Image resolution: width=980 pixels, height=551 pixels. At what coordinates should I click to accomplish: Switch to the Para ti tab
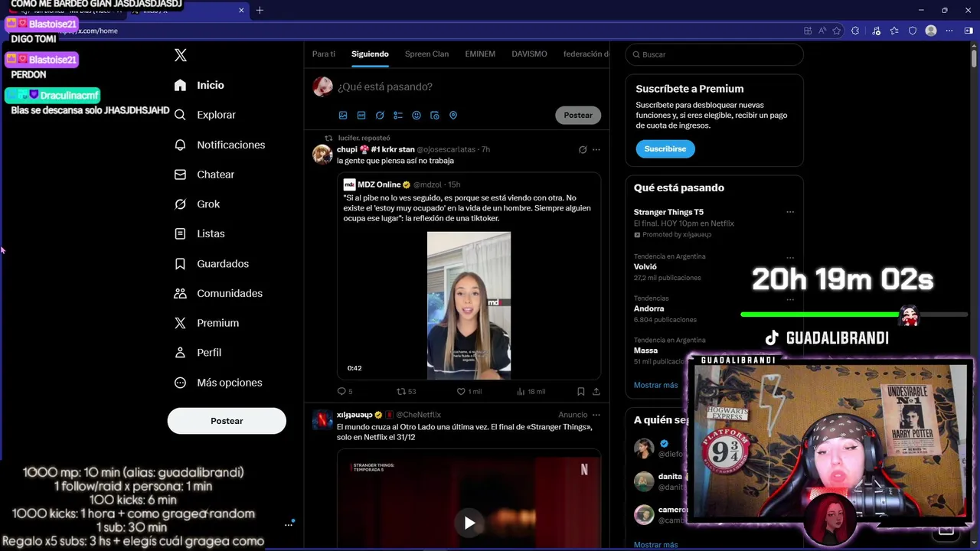click(324, 54)
